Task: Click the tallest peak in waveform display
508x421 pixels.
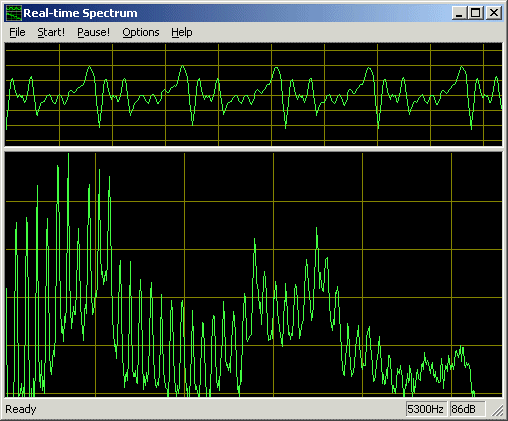Action: coord(182,66)
